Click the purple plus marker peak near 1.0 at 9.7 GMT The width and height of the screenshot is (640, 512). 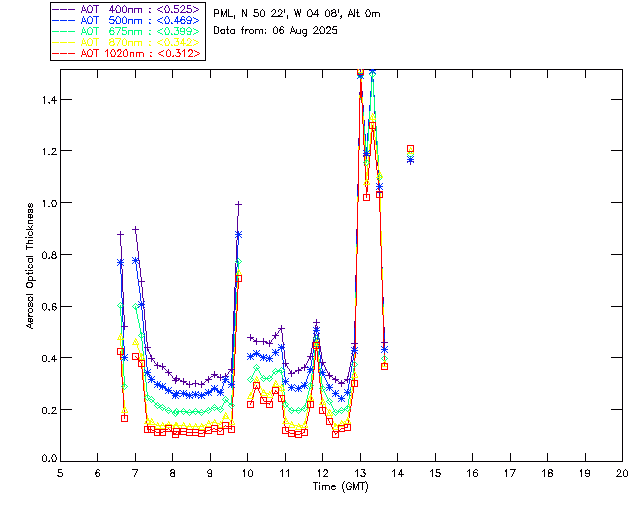[239, 204]
